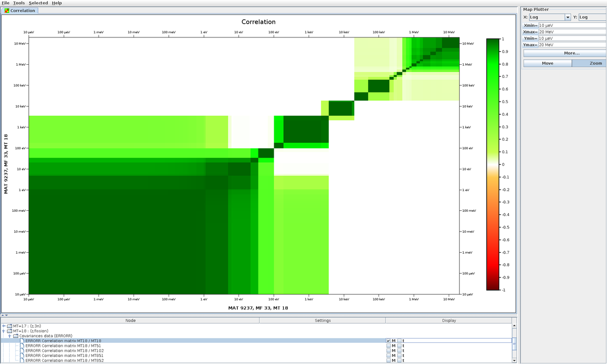Check the t box for MT18 / MT18
This screenshot has width=607, height=364.
(x=400, y=341)
